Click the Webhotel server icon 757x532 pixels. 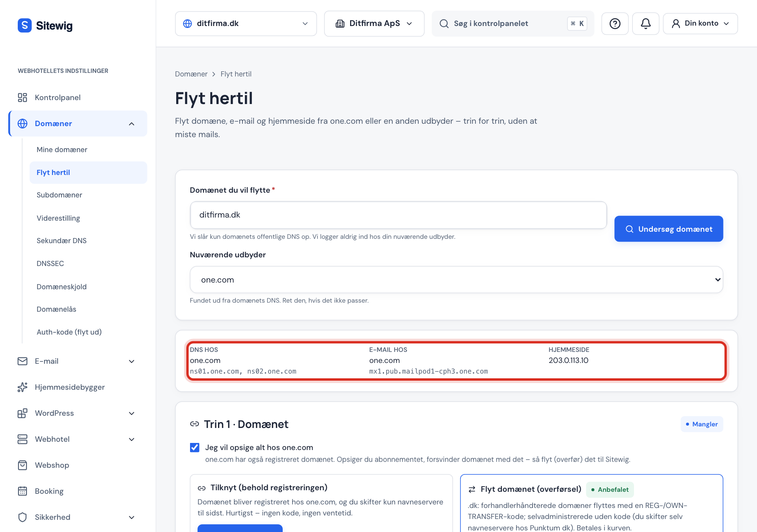point(22,439)
